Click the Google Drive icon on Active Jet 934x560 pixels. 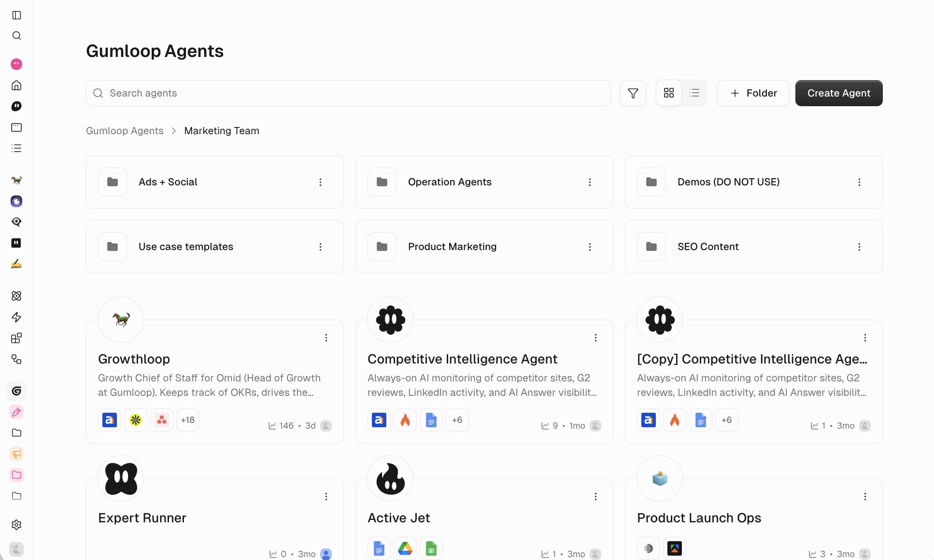(405, 548)
